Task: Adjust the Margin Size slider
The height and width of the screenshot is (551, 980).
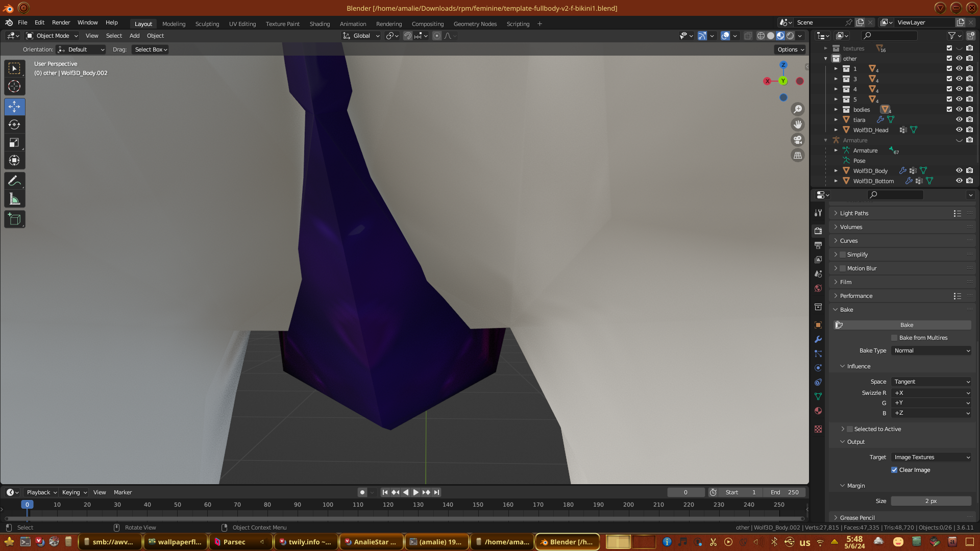Action: pos(930,501)
